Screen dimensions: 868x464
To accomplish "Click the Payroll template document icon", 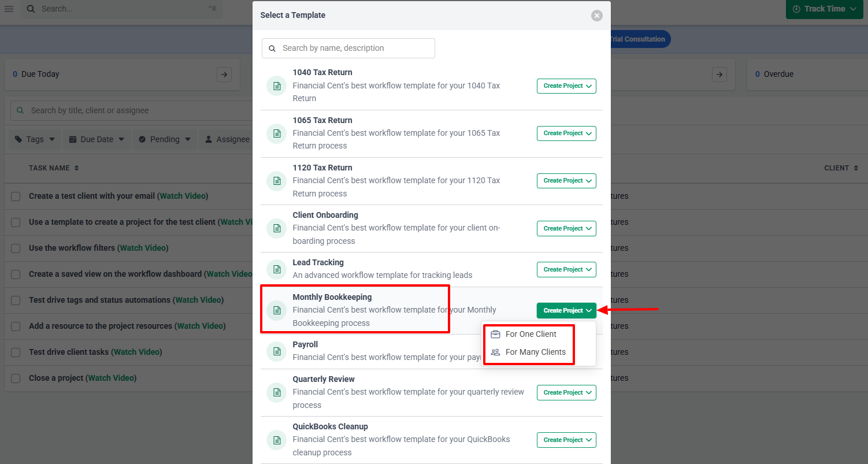I will [277, 351].
